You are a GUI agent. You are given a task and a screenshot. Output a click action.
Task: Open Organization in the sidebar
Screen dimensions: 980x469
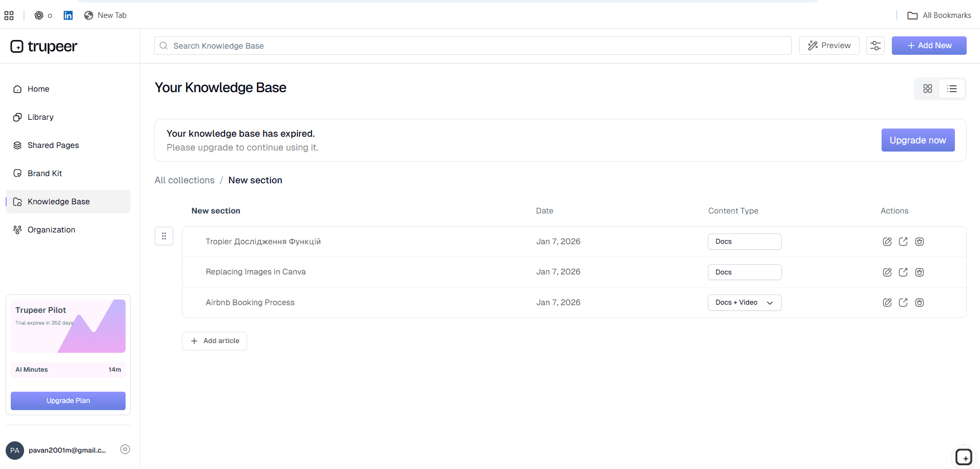[x=68, y=230]
